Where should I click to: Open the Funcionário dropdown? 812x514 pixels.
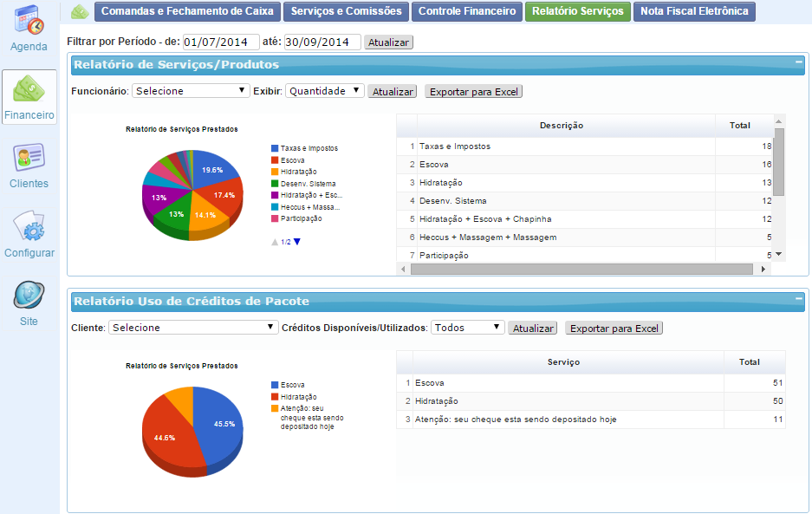point(192,91)
